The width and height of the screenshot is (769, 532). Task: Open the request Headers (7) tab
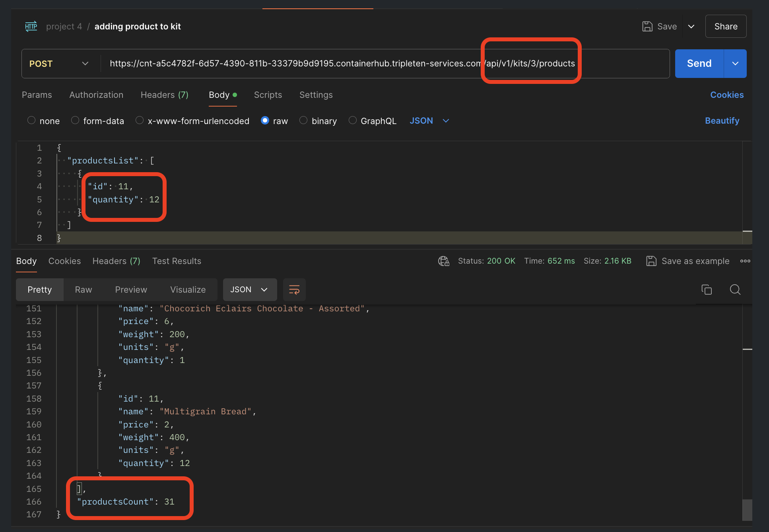[x=165, y=95]
